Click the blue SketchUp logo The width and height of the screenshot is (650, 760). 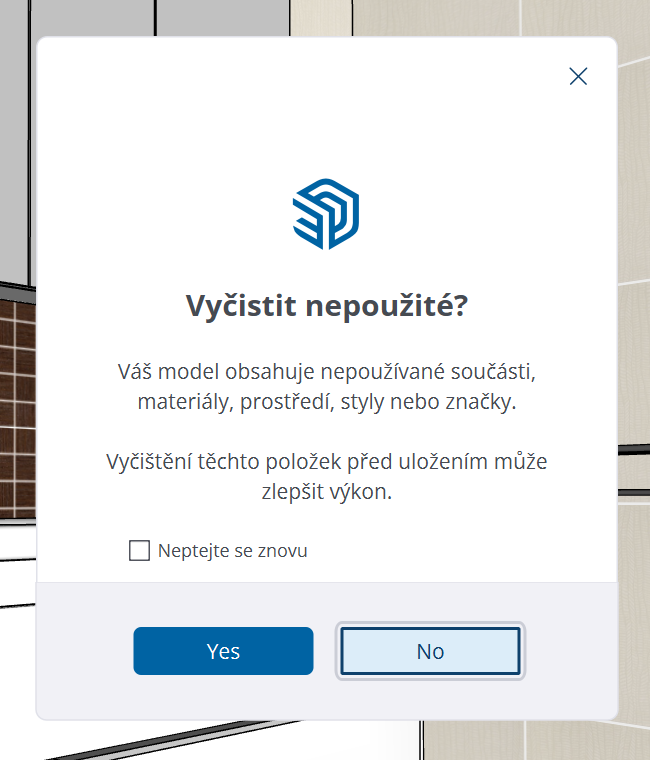pos(326,213)
